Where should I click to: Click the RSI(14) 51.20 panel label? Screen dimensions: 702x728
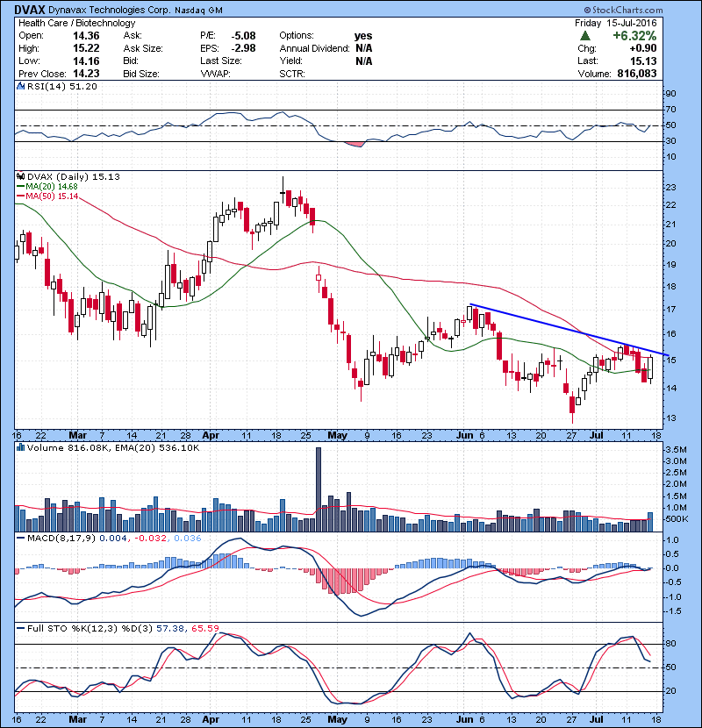click(62, 86)
